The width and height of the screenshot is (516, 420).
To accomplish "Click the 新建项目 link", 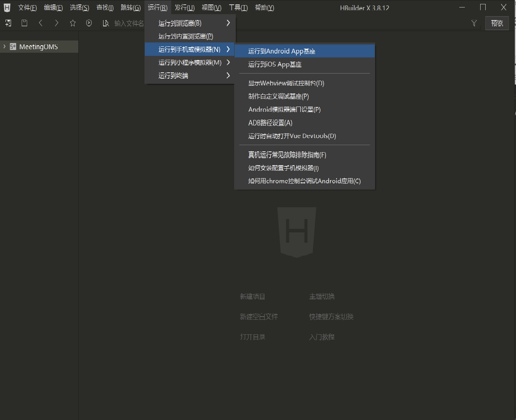I will (x=253, y=297).
